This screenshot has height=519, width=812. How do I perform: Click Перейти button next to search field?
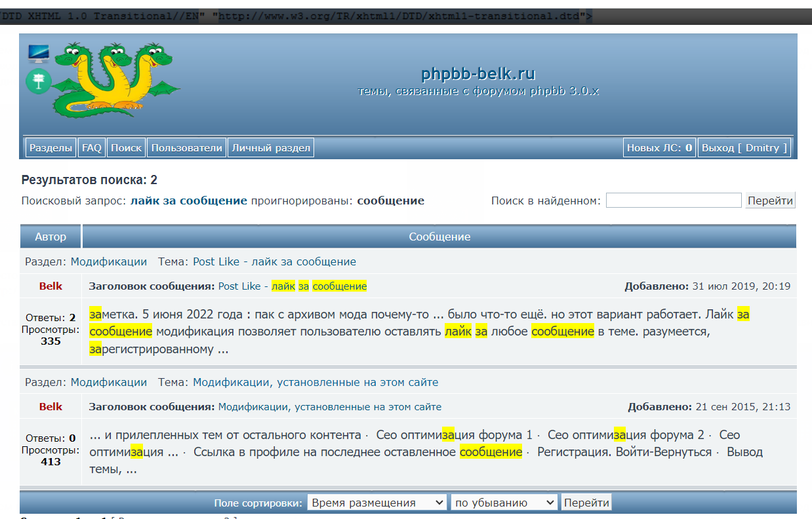(x=770, y=201)
